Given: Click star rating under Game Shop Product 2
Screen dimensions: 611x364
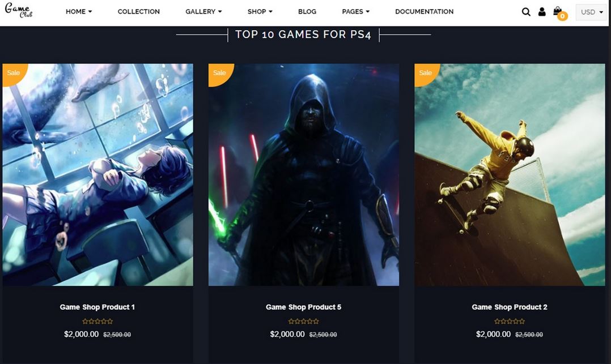Looking at the screenshot, I should [x=510, y=321].
